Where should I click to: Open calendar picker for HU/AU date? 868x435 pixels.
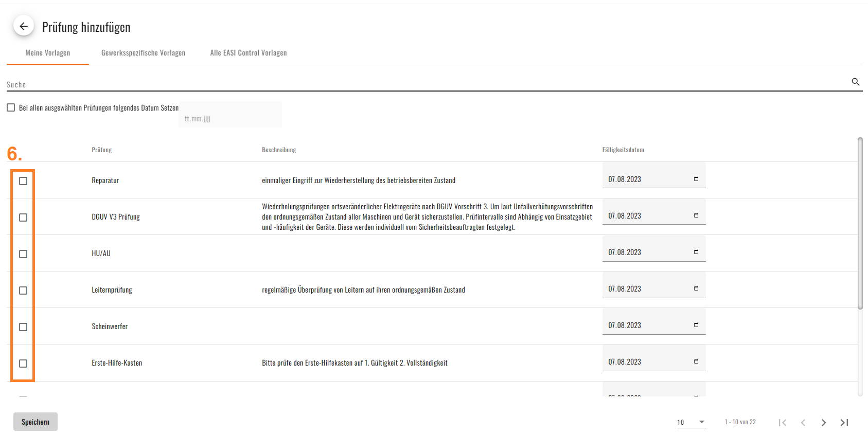(696, 252)
